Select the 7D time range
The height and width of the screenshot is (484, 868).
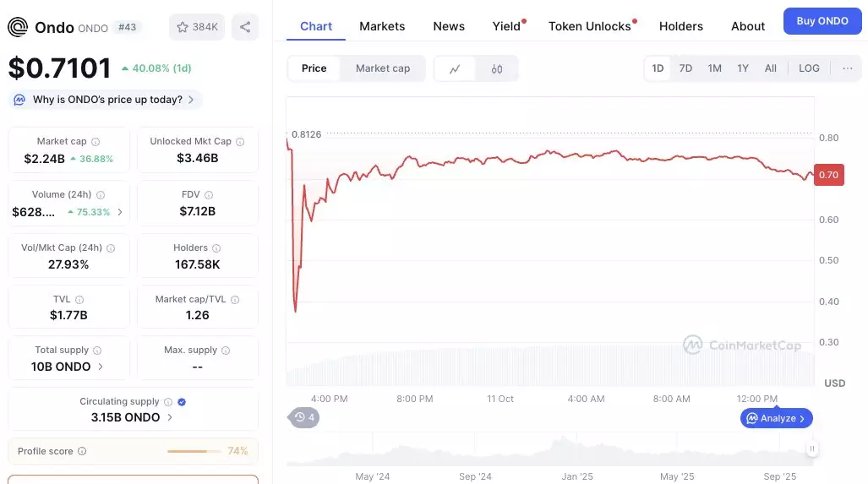[685, 68]
